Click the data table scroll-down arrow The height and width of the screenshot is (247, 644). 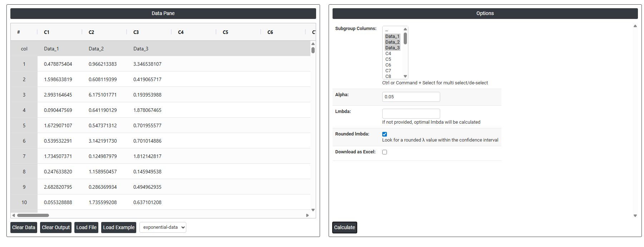(x=313, y=210)
